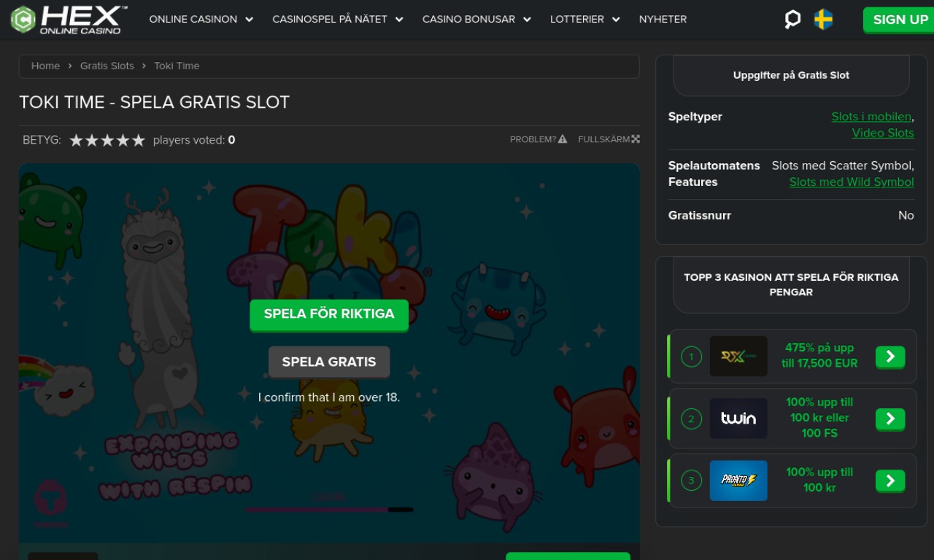The image size is (934, 560).
Task: Click the Fullskärm link text
Action: pyautogui.click(x=603, y=139)
